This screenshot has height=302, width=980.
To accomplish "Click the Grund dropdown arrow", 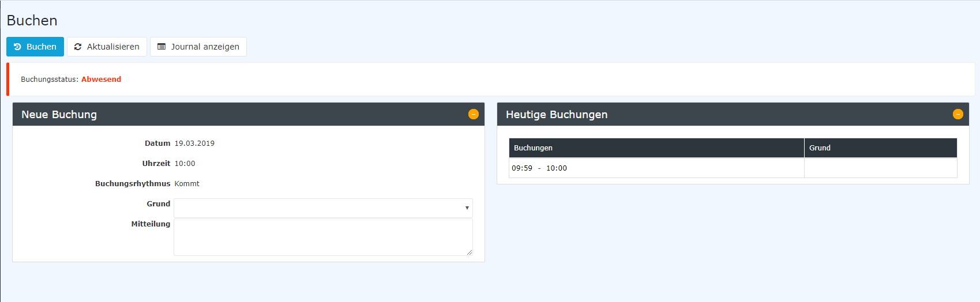I will (x=467, y=207).
